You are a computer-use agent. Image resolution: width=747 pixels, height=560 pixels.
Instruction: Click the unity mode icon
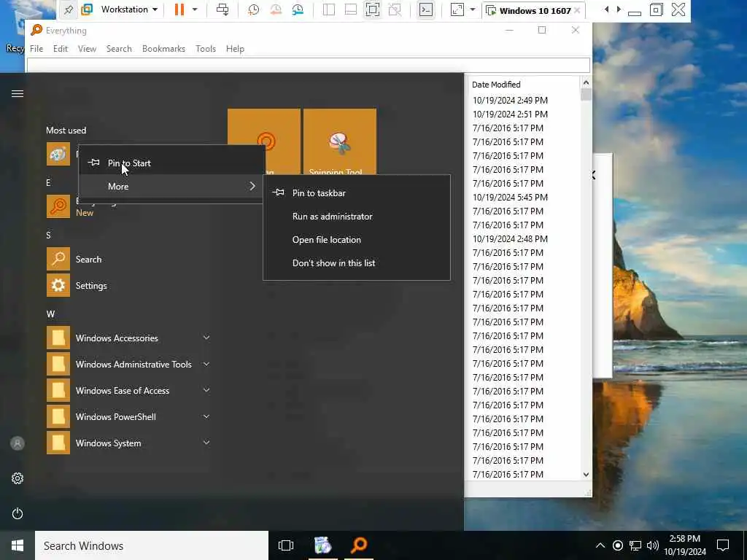[395, 9]
